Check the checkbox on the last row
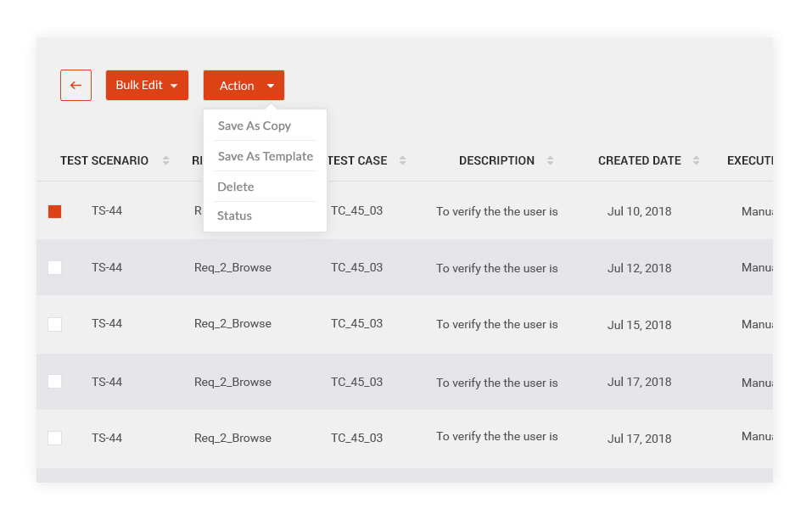 54,438
